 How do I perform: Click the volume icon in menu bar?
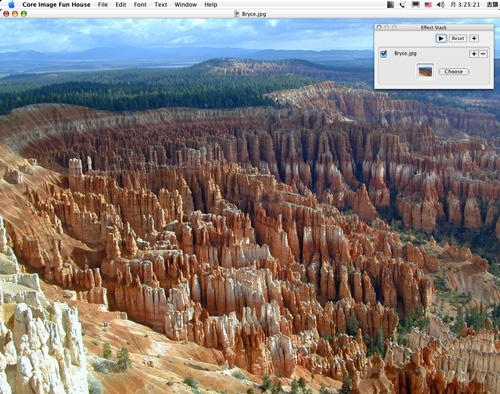click(x=441, y=5)
